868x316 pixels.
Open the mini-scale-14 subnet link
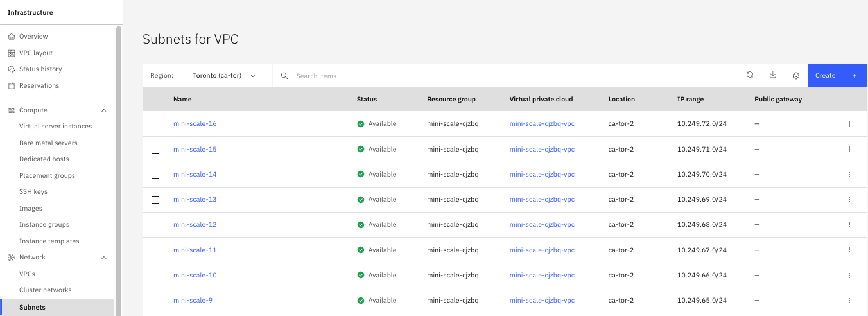[x=195, y=175]
